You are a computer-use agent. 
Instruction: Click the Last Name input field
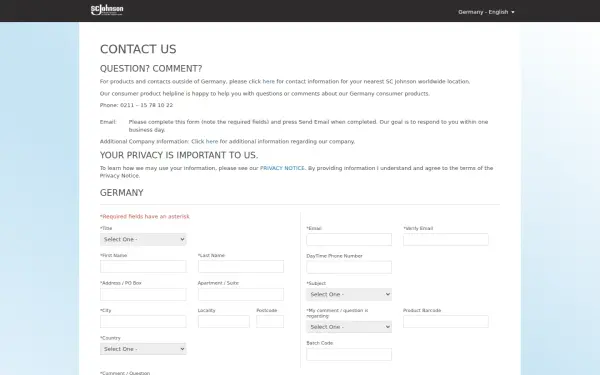tap(241, 266)
